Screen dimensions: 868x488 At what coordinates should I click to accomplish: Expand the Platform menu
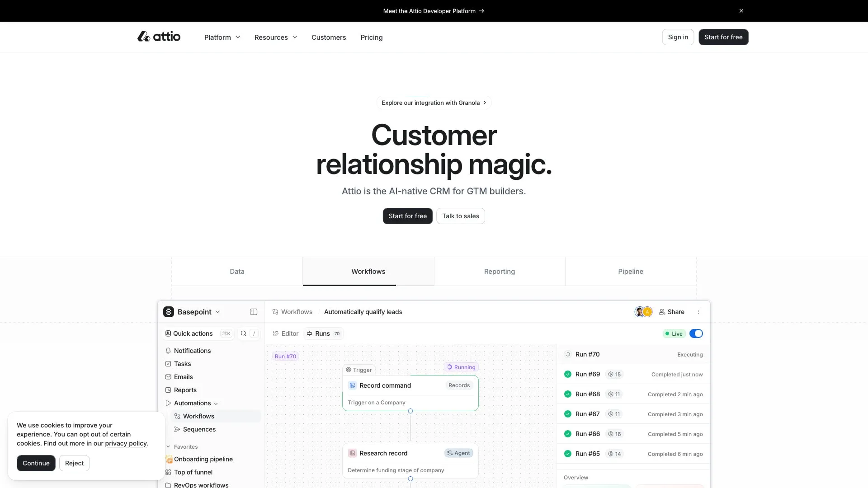[222, 37]
